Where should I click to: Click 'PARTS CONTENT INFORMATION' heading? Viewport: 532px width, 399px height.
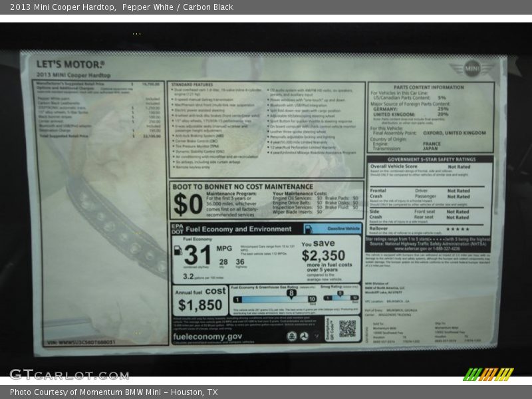[x=428, y=87]
